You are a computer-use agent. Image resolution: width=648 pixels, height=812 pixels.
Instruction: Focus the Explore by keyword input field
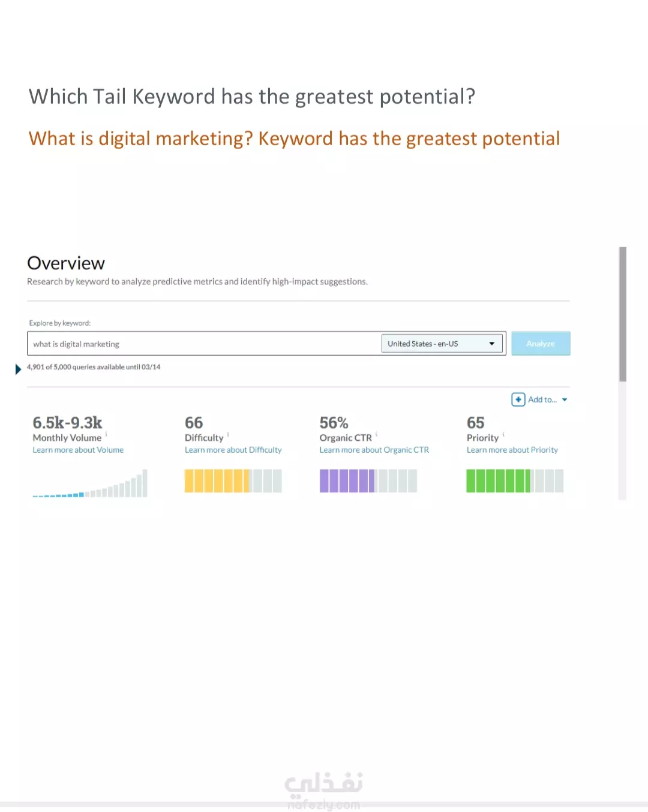click(x=204, y=344)
